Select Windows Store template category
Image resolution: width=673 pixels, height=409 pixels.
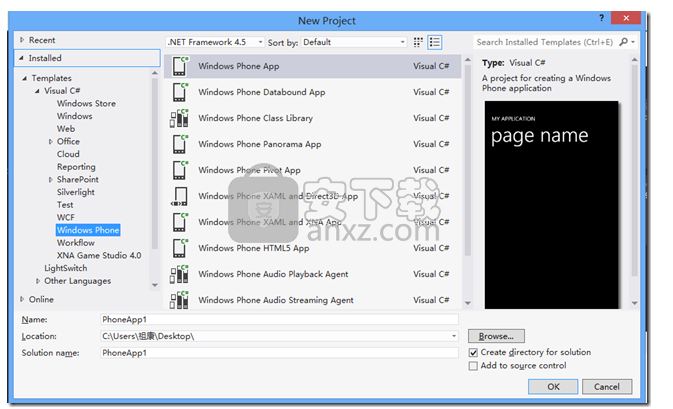coord(86,103)
